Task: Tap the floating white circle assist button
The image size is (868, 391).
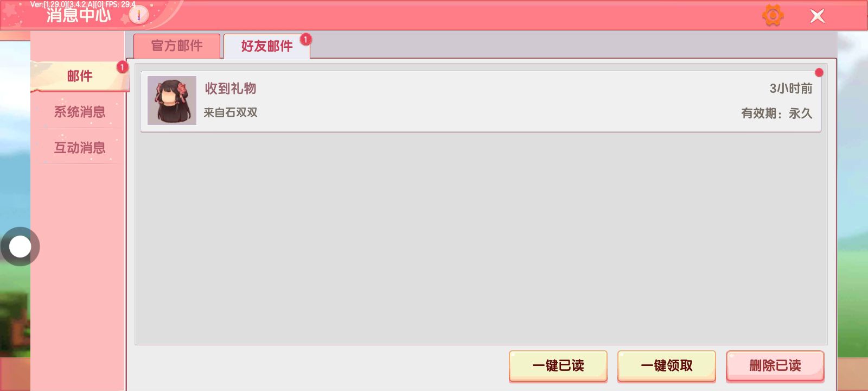Action: click(20, 247)
